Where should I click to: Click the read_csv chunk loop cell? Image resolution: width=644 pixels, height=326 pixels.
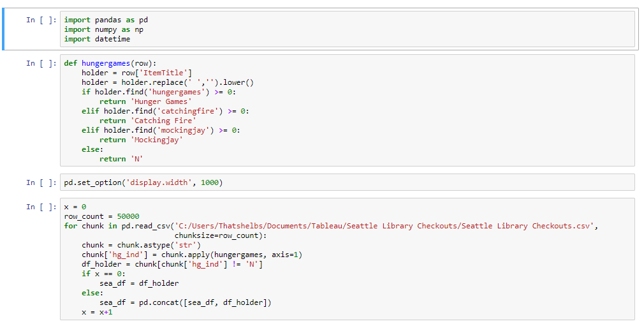click(347, 259)
